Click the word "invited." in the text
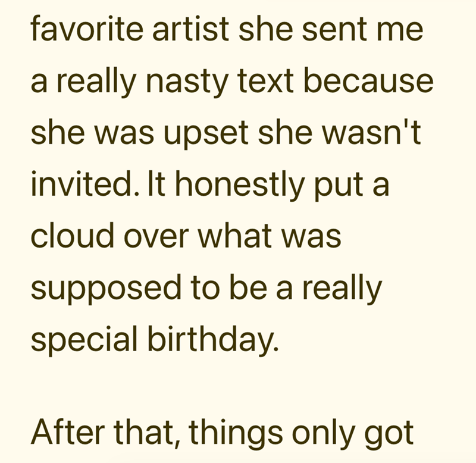Image resolution: width=476 pixels, height=463 pixels. 85,183
